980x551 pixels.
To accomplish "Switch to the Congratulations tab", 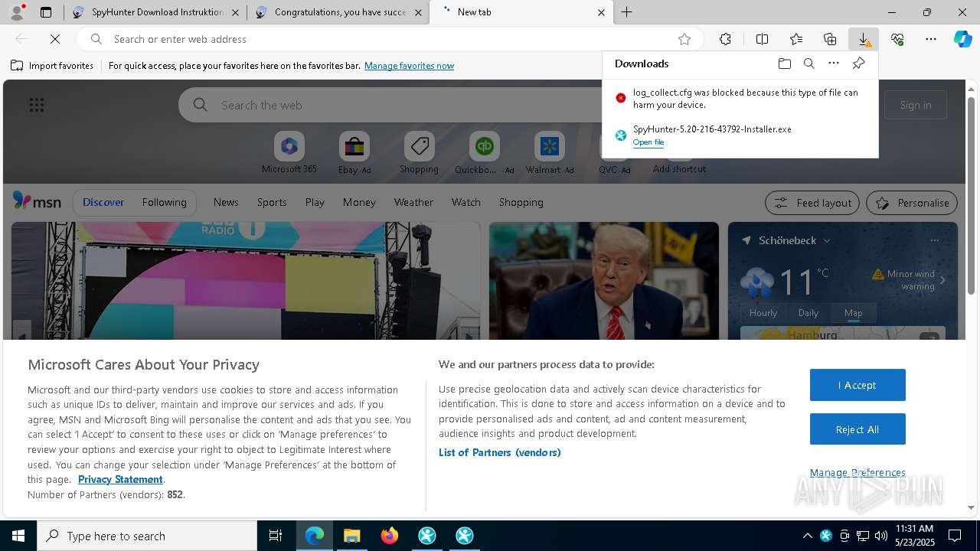I will (338, 12).
